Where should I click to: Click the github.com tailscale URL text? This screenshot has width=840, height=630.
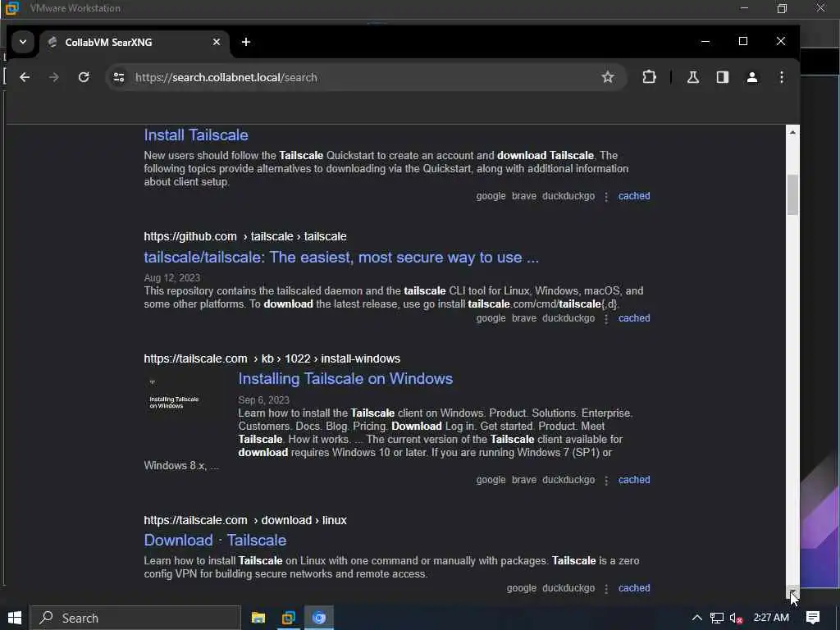[x=245, y=236]
